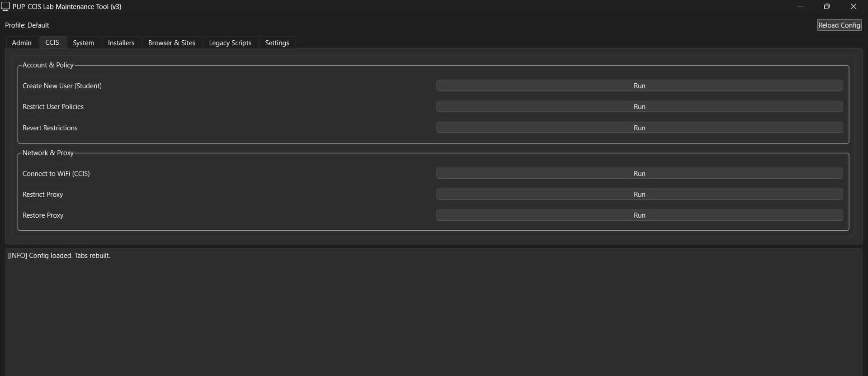Viewport: 868px width, 376px height.
Task: Click the 'Network & Proxy' group title
Action: [x=48, y=153]
